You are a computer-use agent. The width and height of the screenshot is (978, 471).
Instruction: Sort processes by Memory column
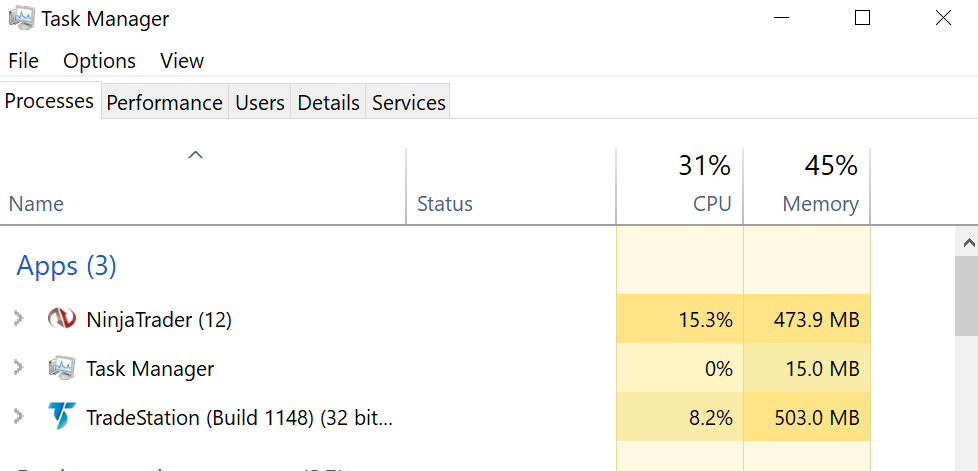[820, 204]
